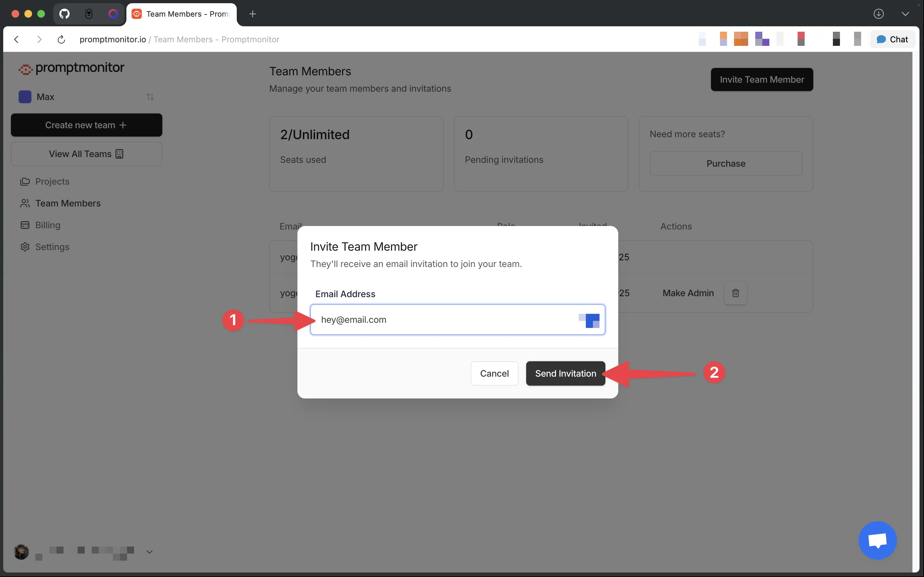Open Settings in the sidebar
This screenshot has height=577, width=924.
pos(52,247)
